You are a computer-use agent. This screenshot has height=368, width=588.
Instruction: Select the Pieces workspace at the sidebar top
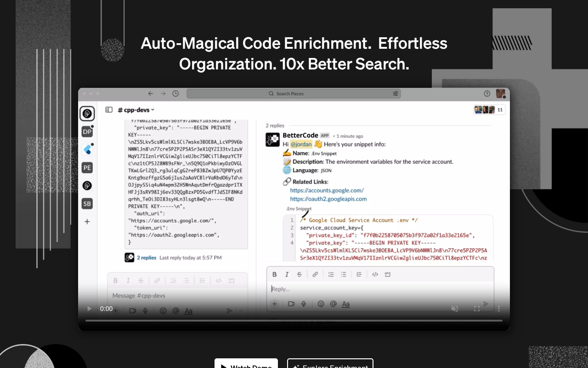(x=87, y=113)
